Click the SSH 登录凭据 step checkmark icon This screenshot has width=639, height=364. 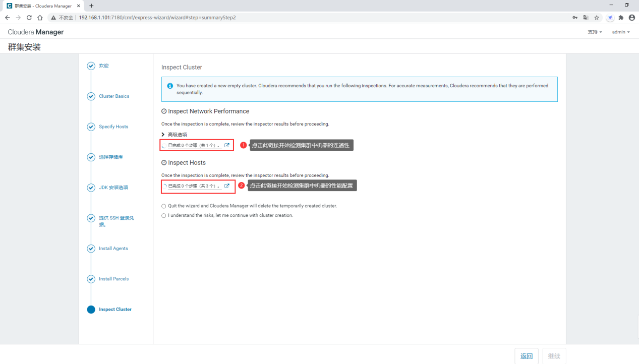(91, 218)
